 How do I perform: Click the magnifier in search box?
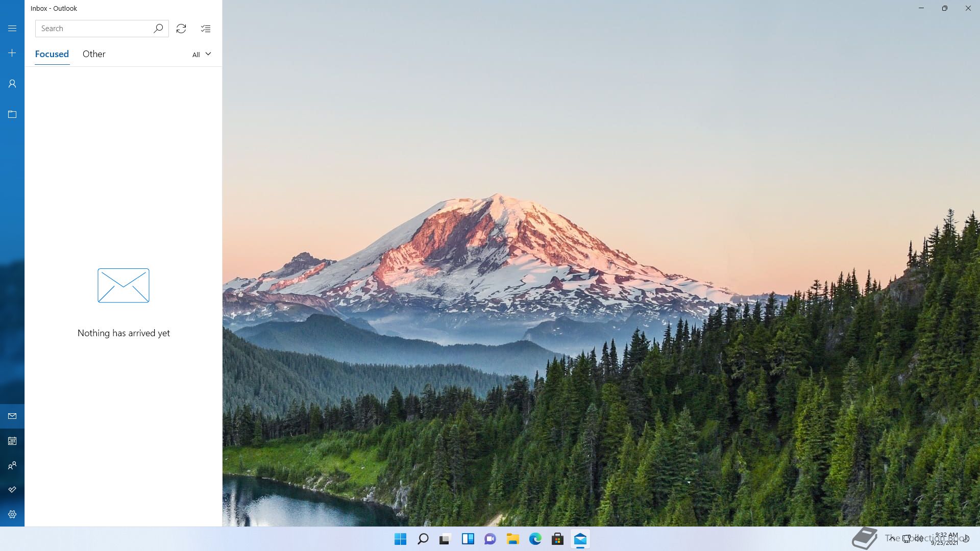[x=158, y=29]
